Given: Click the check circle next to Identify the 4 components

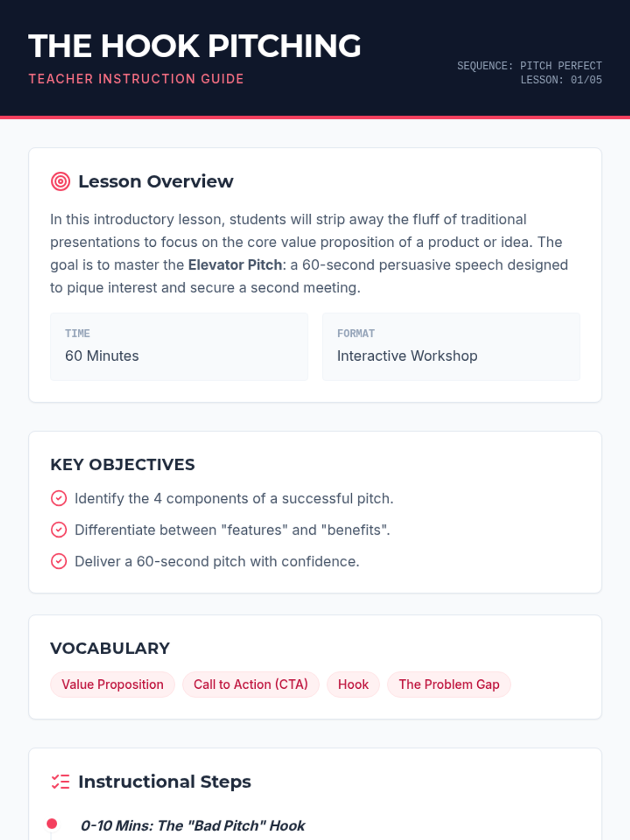Looking at the screenshot, I should pos(59,498).
